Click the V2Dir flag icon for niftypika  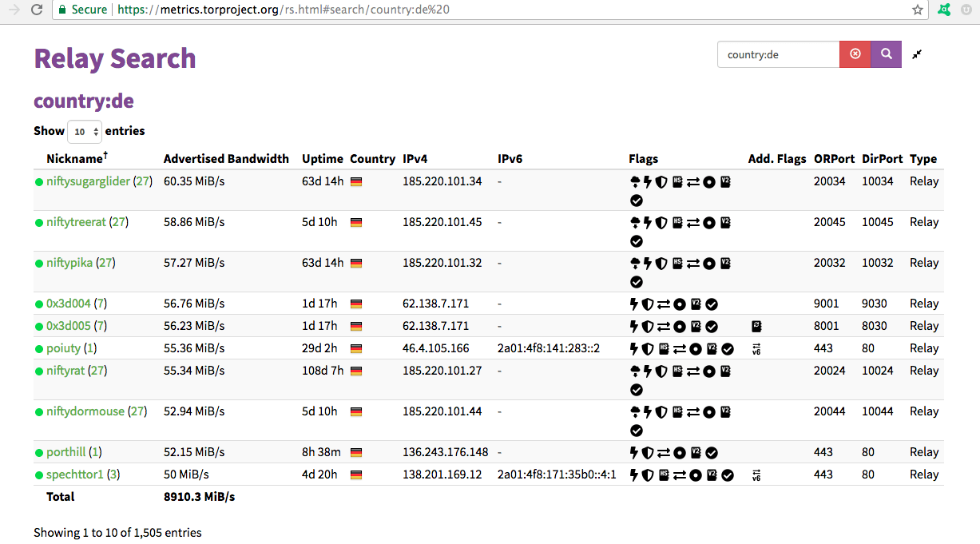(x=725, y=263)
